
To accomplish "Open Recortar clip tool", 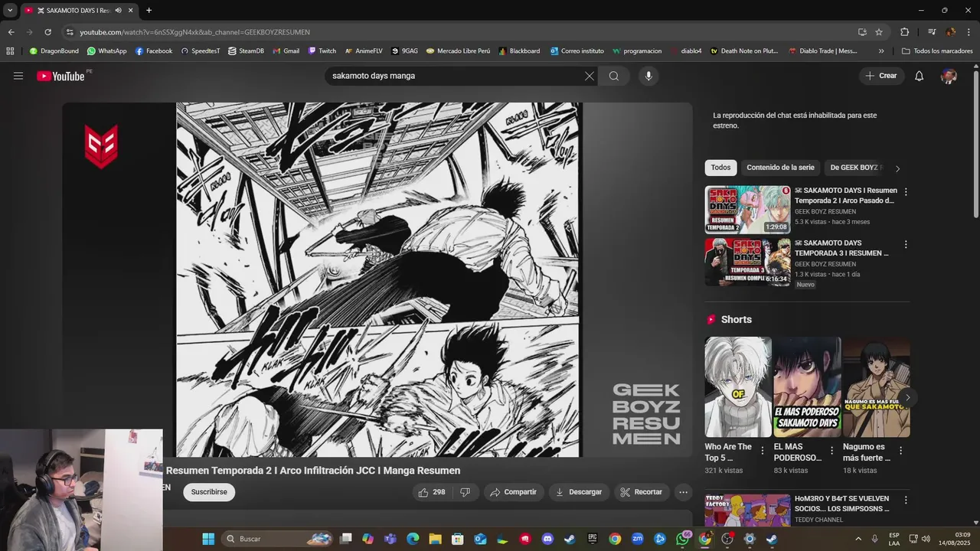I will click(x=642, y=492).
